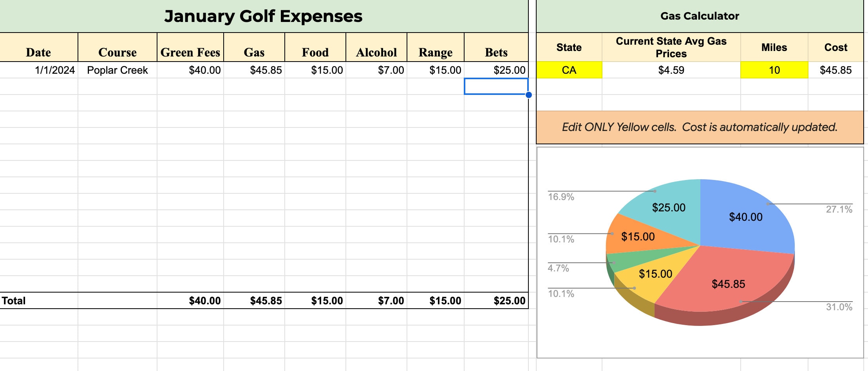Select the Total row label
This screenshot has height=371, width=868.
(13, 301)
